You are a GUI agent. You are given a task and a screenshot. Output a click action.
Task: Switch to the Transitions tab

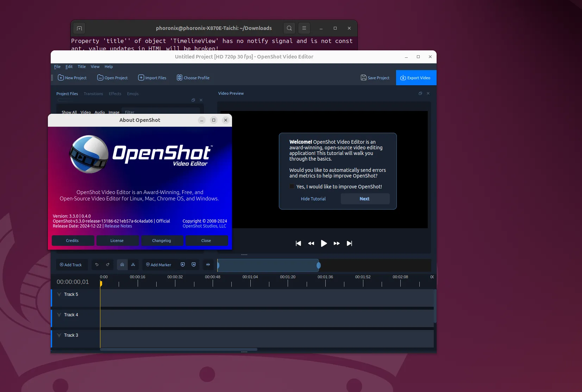(x=93, y=94)
